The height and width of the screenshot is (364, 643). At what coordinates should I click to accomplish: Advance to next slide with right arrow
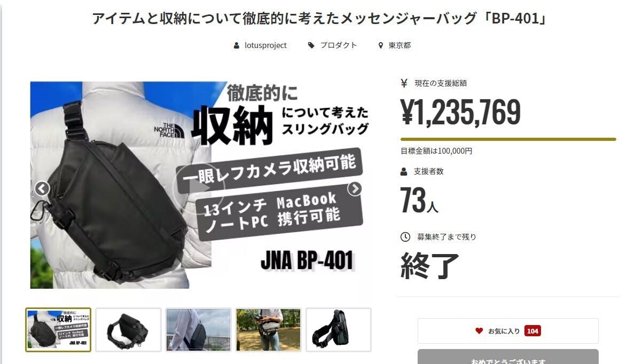(x=355, y=188)
